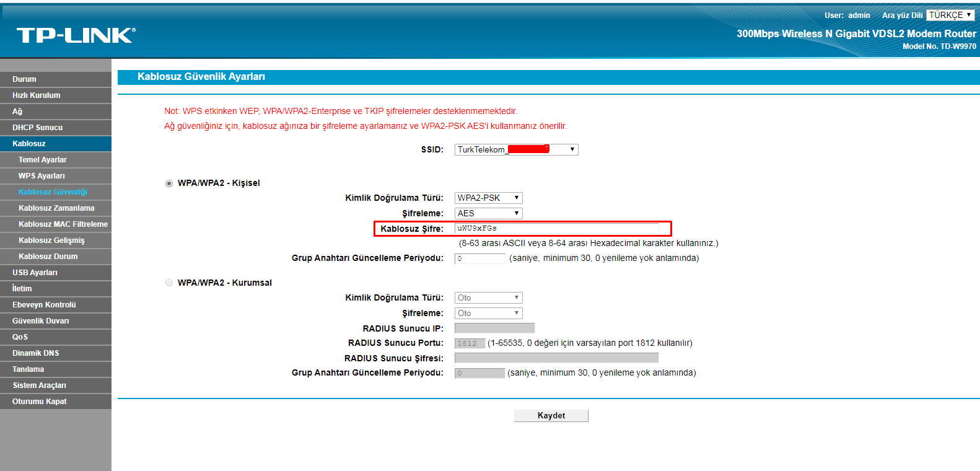Open the Ara yüz Dili TÜRKÇE dropdown
Image resolution: width=980 pixels, height=471 pixels.
tap(950, 15)
